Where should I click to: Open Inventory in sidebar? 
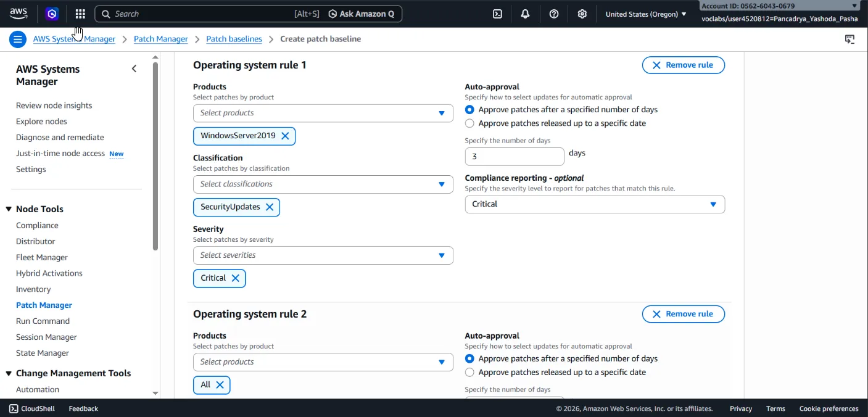[x=33, y=290]
